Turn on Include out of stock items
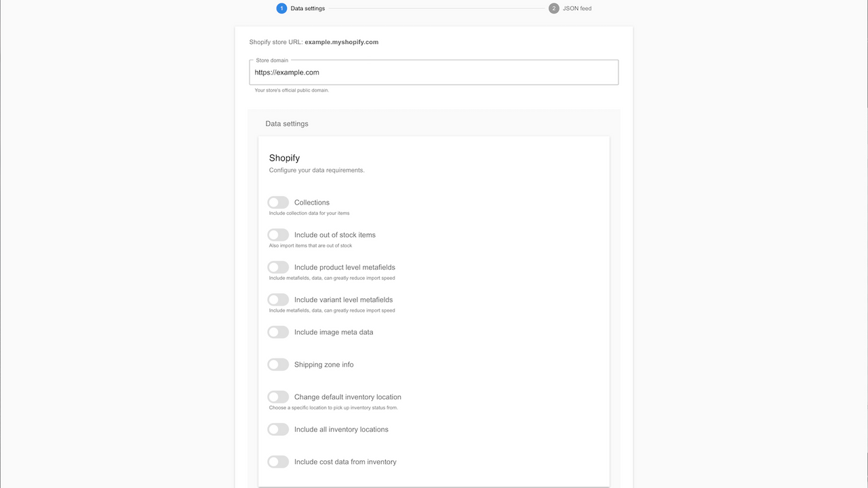This screenshot has height=488, width=868. (277, 235)
